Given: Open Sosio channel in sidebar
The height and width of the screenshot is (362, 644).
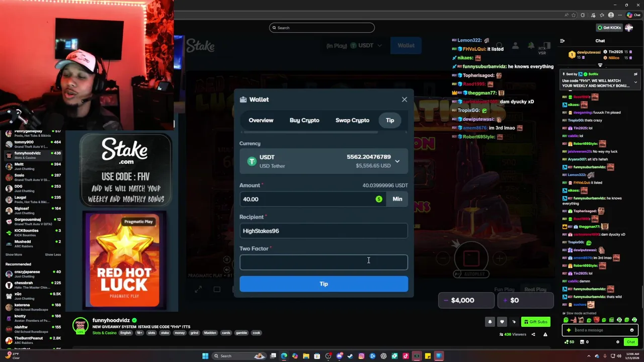Looking at the screenshot, I should (x=33, y=177).
